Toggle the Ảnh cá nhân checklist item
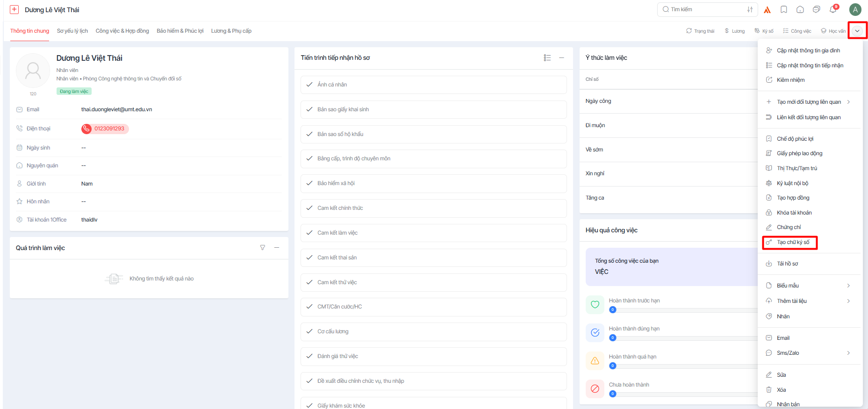 (x=309, y=85)
